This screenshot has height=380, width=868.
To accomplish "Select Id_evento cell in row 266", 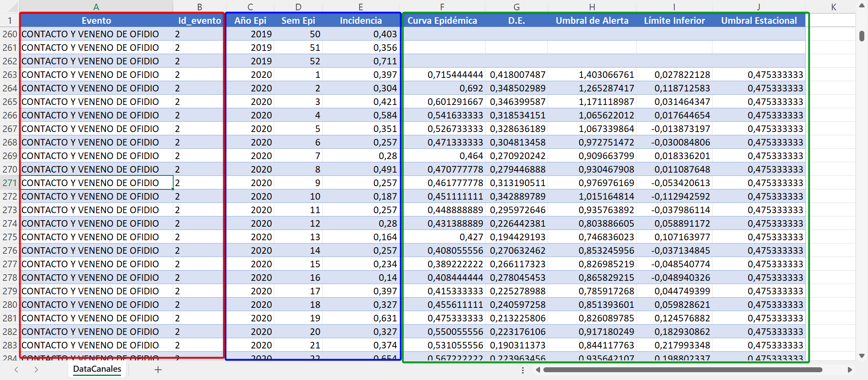I will (x=199, y=115).
